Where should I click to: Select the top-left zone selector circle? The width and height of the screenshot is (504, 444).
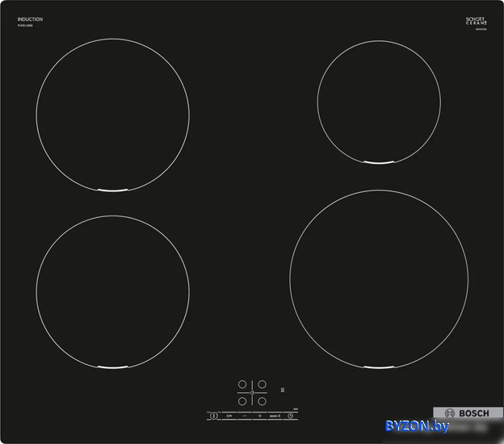(x=242, y=384)
